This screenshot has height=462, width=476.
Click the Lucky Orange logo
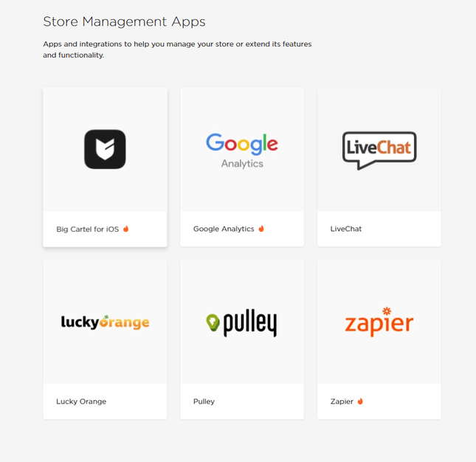pos(105,322)
